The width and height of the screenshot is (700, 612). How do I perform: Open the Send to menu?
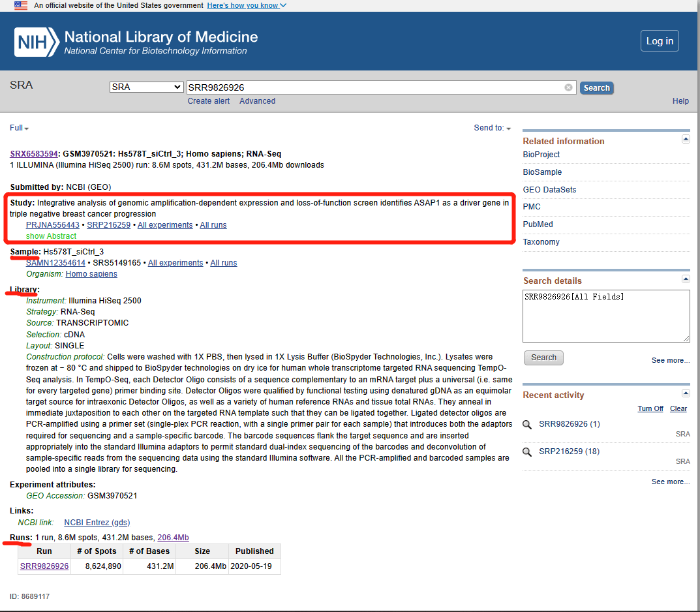tap(492, 128)
